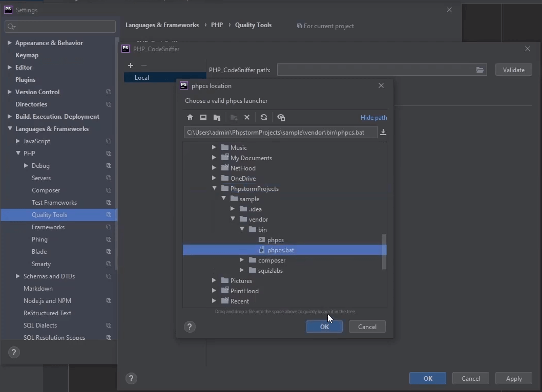Collapse the bin folder in the tree

(x=242, y=229)
